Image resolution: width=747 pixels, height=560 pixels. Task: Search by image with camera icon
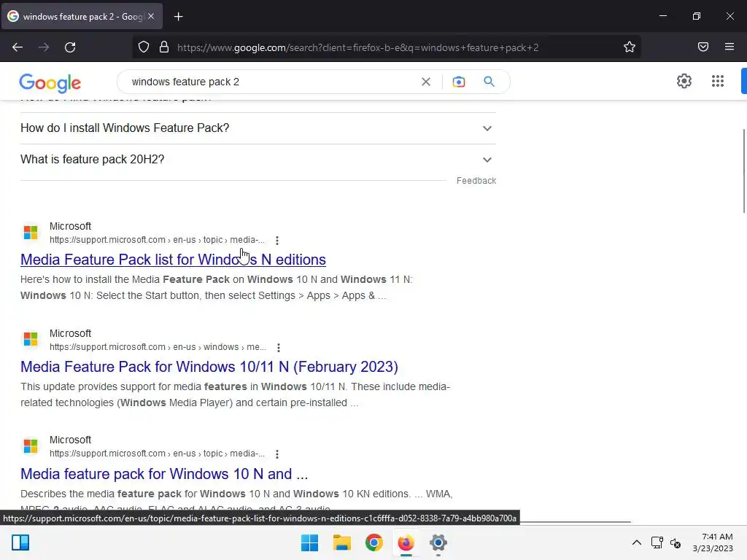458,82
